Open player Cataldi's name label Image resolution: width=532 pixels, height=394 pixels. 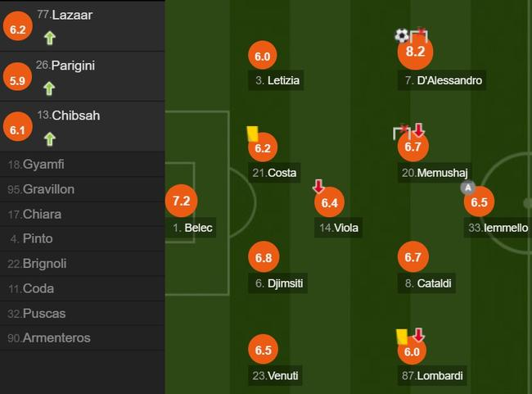point(428,283)
